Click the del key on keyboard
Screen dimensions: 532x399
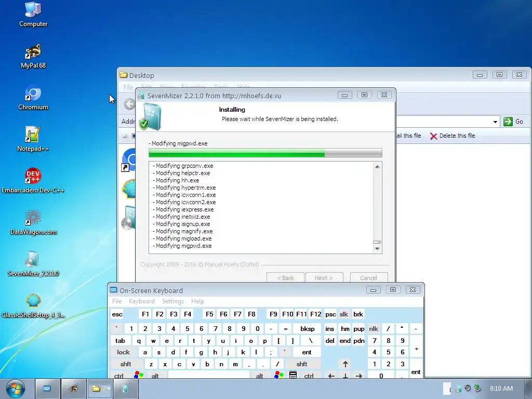coord(330,341)
